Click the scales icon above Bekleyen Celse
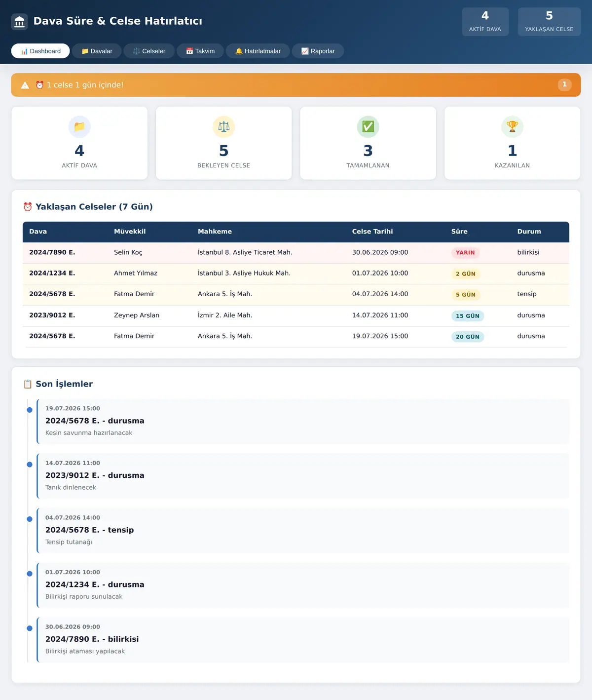Image resolution: width=592 pixels, height=700 pixels. point(224,127)
